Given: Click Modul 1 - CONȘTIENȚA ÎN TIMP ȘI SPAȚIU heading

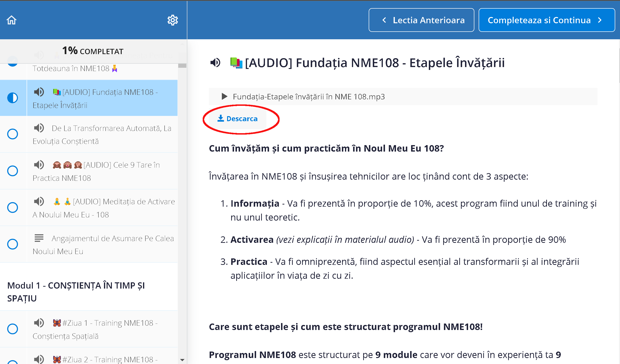Looking at the screenshot, I should (76, 292).
